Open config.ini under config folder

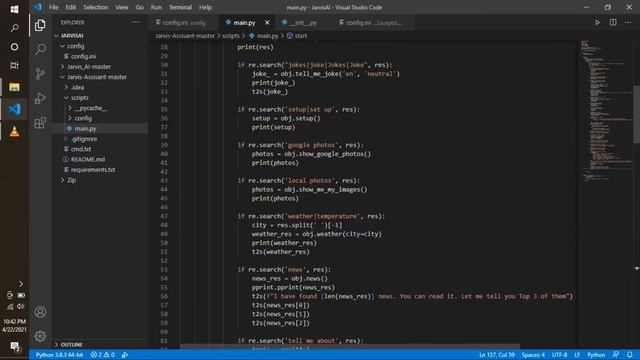(83, 56)
